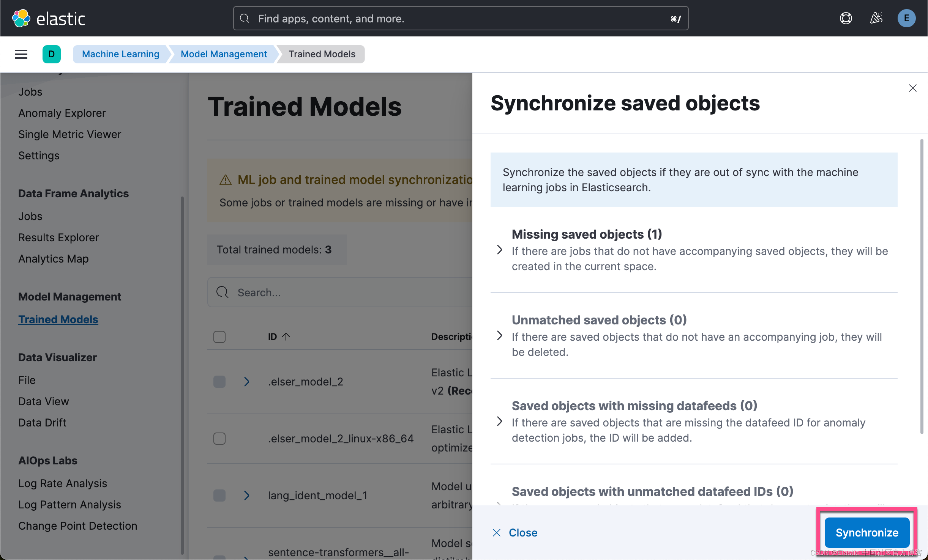Dismiss the flyout with the X icon
This screenshot has height=560, width=928.
[x=913, y=88]
